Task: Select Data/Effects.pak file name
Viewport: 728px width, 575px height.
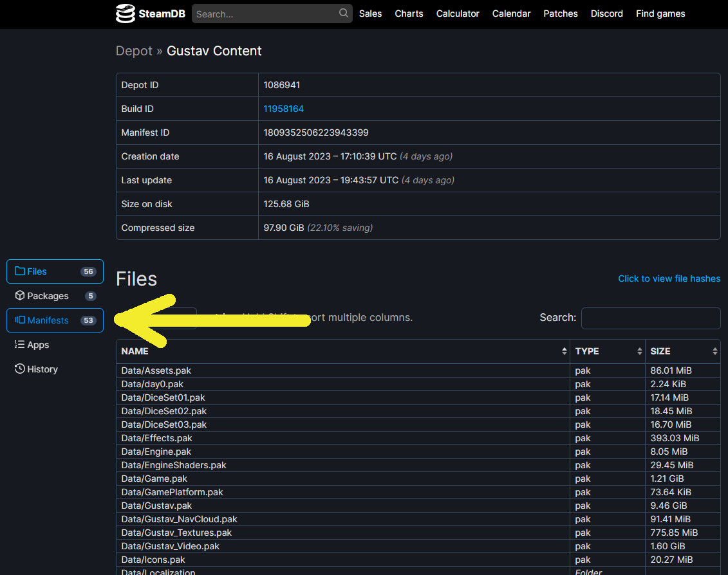Action: 156,437
